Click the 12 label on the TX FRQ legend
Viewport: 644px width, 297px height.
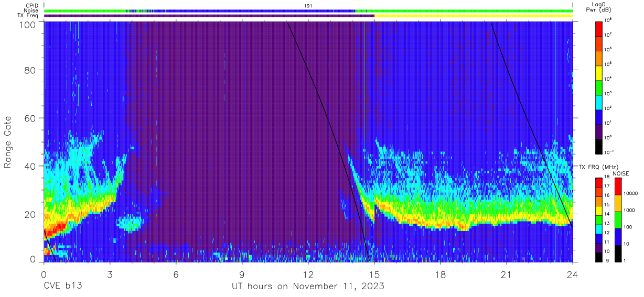tap(608, 233)
